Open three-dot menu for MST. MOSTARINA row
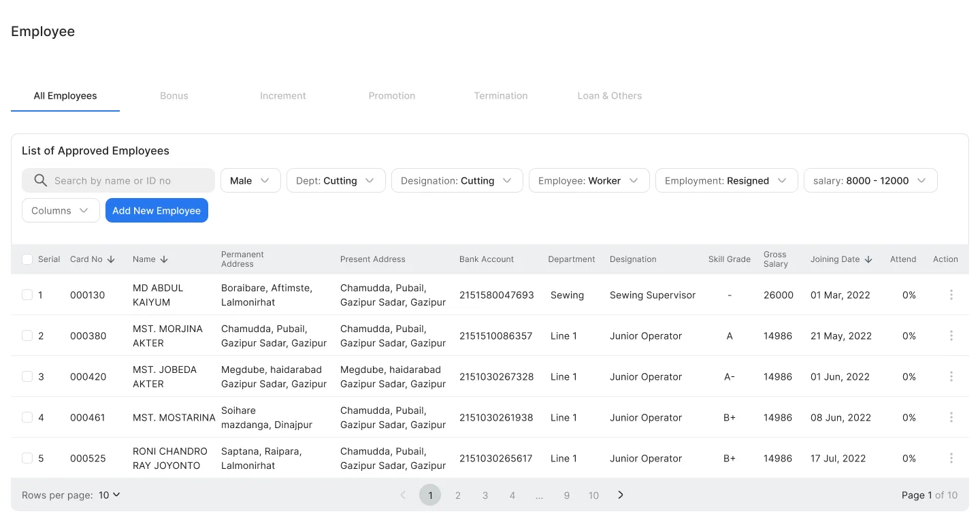Screen dimensions: 980x522 (x=951, y=417)
